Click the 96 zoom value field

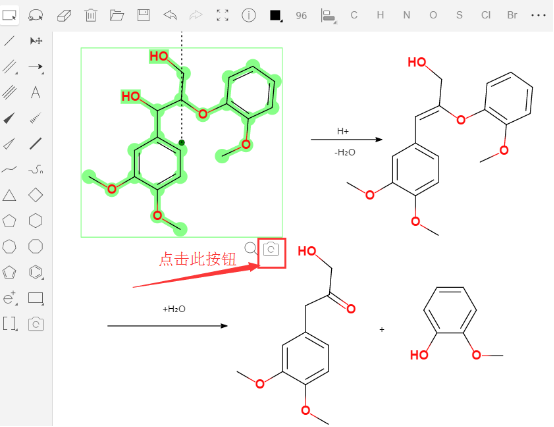coord(301,16)
